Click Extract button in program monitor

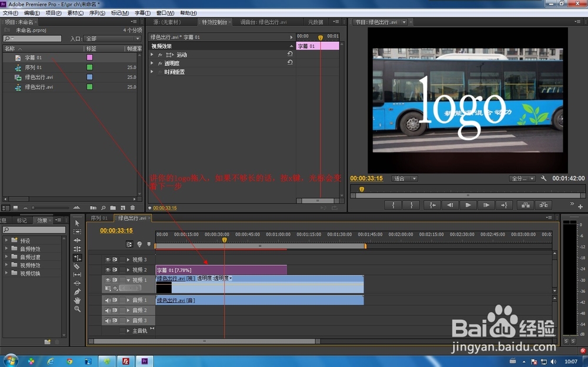[543, 205]
